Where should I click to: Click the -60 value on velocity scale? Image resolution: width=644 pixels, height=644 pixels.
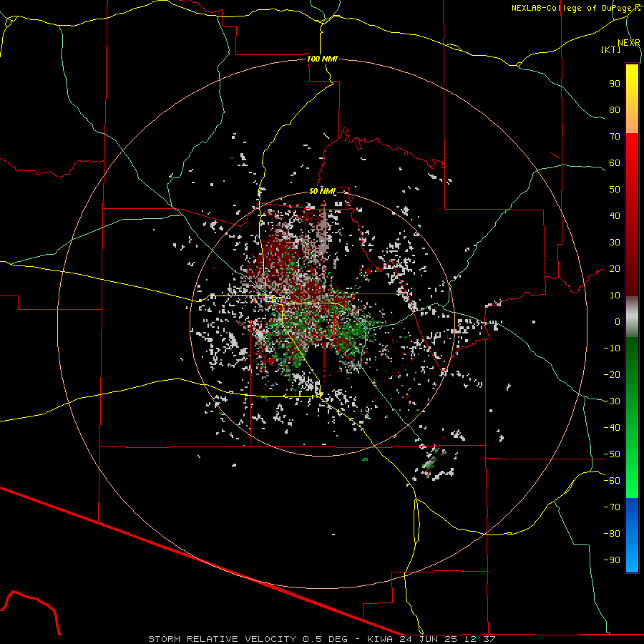(612, 481)
